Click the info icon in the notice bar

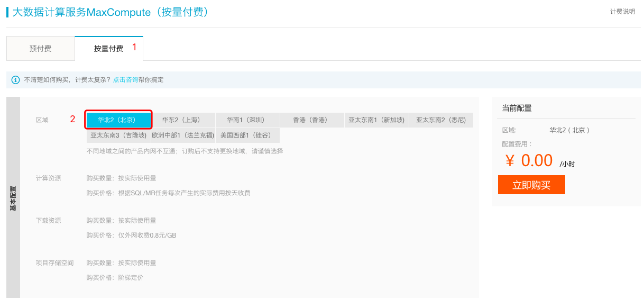click(x=16, y=80)
